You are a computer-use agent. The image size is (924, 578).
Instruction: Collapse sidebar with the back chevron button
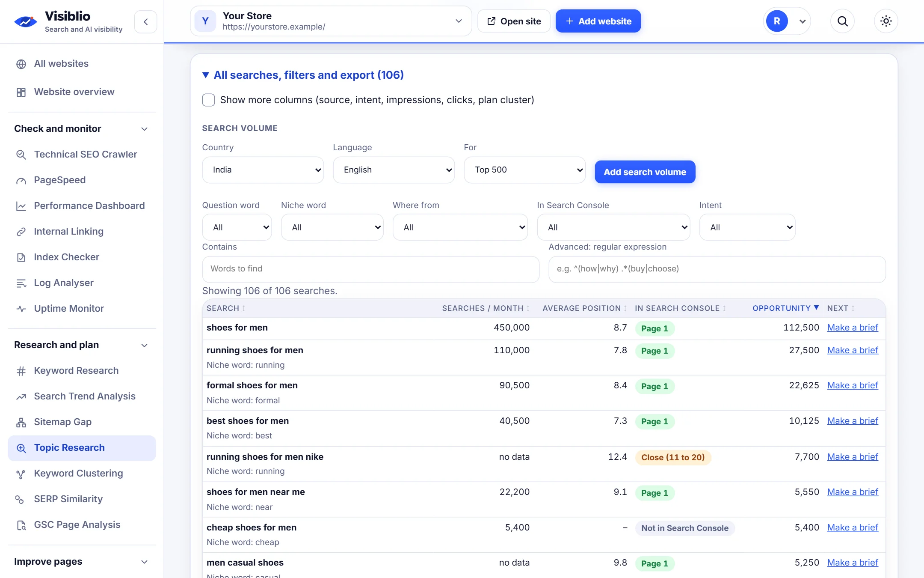[x=145, y=22]
